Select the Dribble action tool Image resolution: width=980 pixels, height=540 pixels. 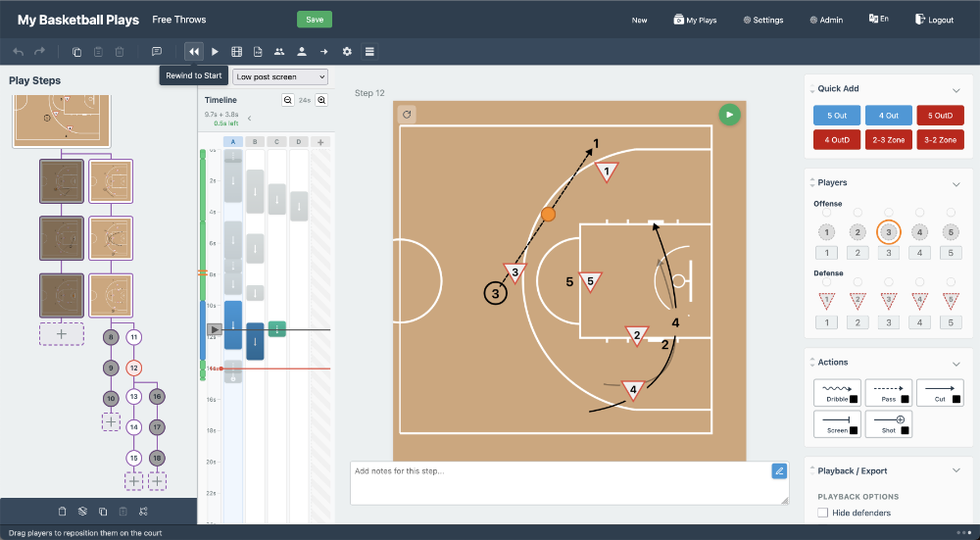837,392
